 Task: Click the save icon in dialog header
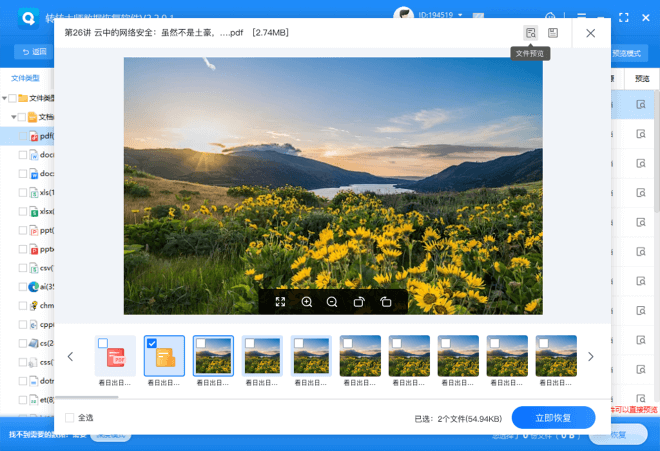(552, 33)
